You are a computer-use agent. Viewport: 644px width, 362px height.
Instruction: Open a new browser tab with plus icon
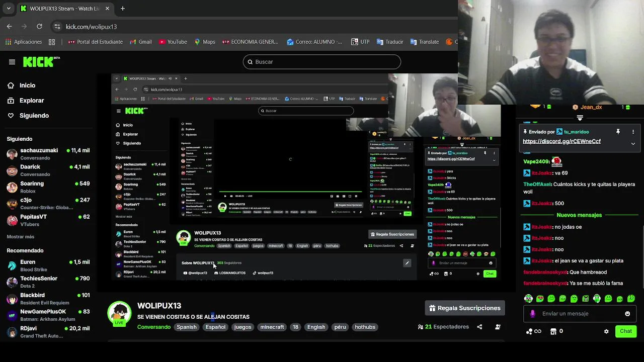coord(123,9)
